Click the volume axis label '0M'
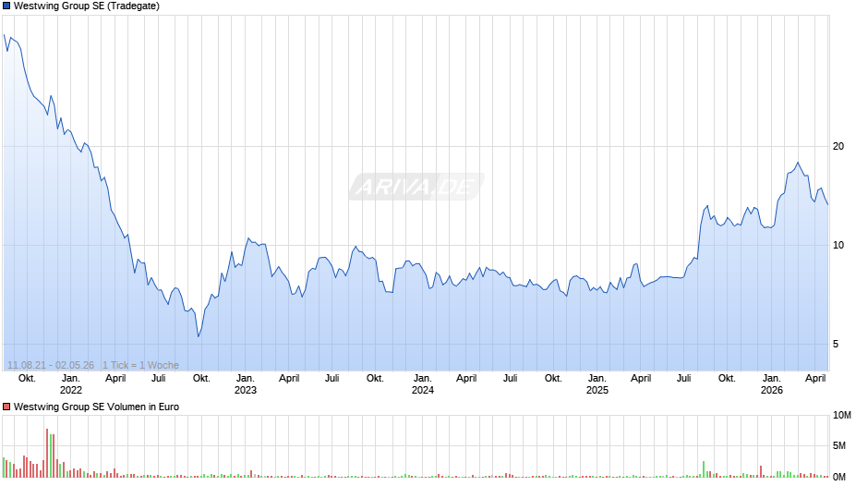Image resolution: width=868 pixels, height=486 pixels. 839,477
